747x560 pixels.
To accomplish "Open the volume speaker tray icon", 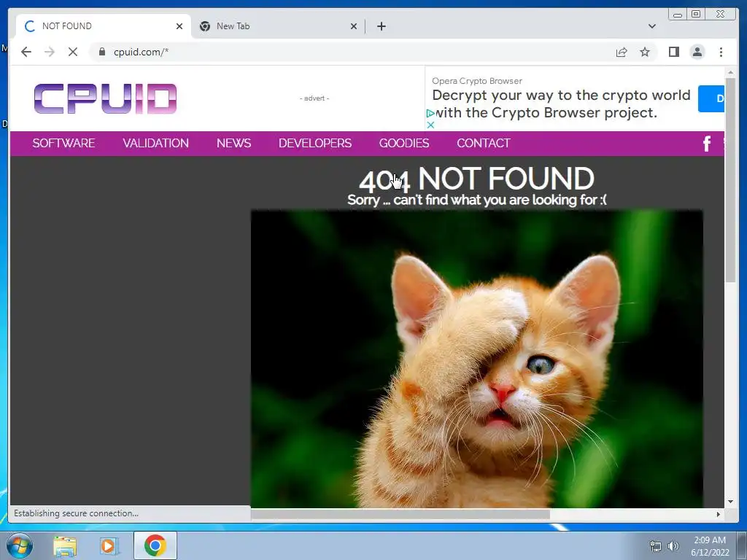I will click(x=673, y=546).
